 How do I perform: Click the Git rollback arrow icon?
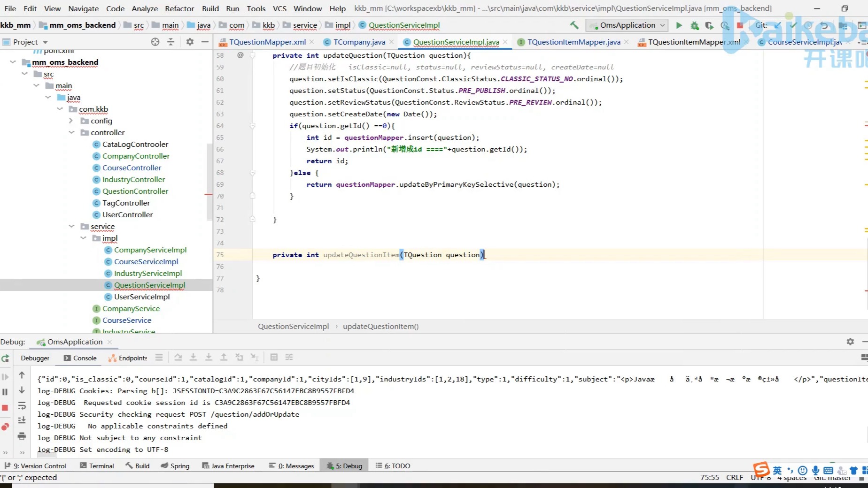tap(824, 25)
